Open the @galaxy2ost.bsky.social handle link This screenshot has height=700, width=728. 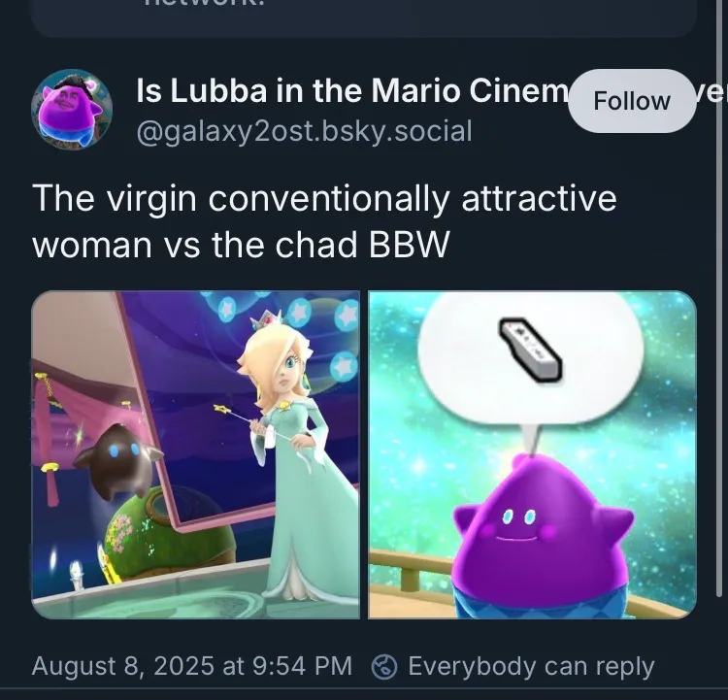(x=304, y=131)
